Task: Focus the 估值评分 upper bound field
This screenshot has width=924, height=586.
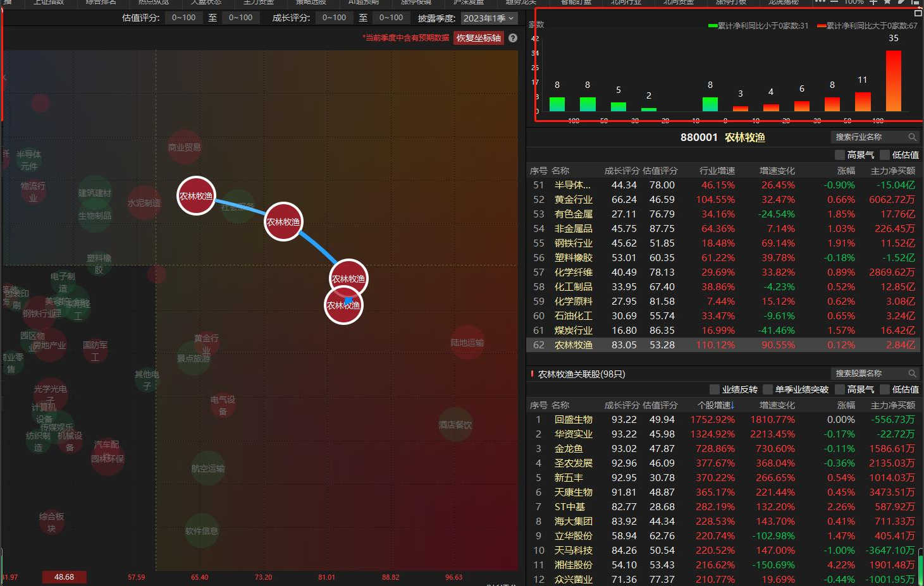Action: click(240, 18)
